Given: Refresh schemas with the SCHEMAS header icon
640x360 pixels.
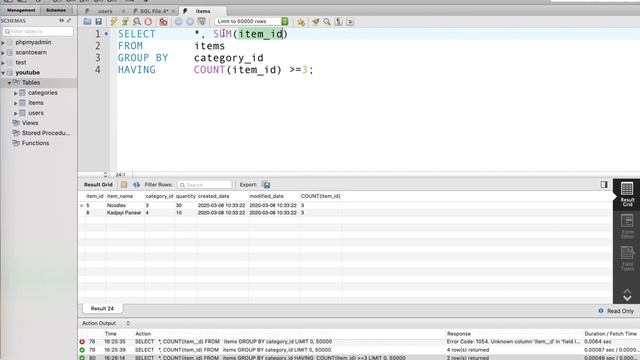Looking at the screenshot, I should click(62, 20).
